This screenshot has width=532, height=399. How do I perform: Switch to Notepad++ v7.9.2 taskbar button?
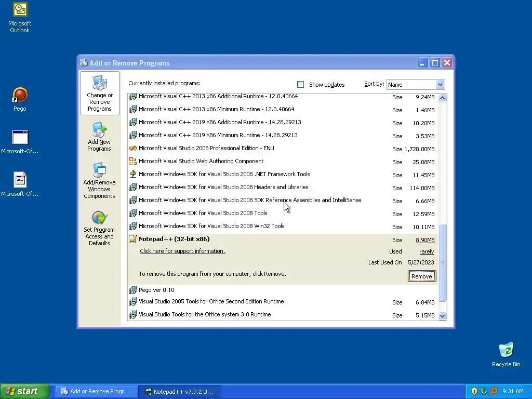tap(180, 391)
